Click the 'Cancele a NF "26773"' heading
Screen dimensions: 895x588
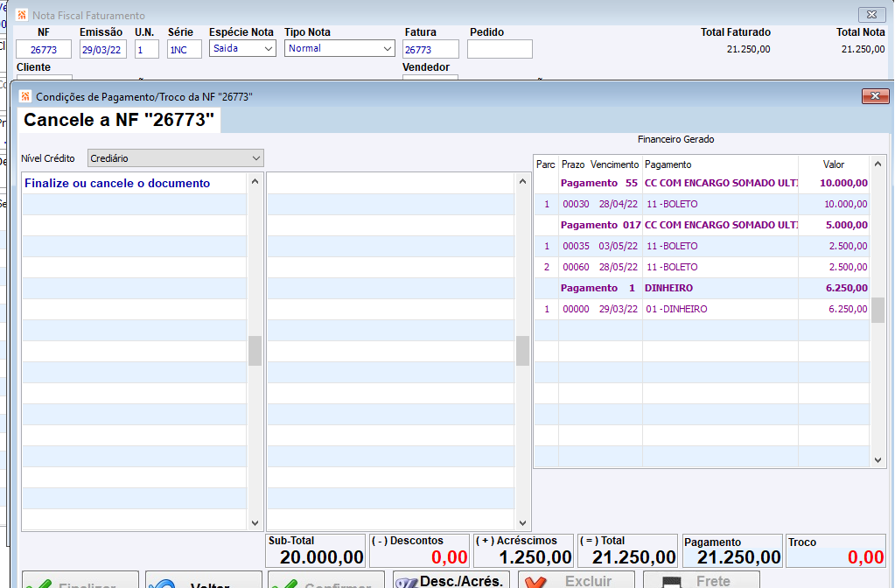click(119, 120)
